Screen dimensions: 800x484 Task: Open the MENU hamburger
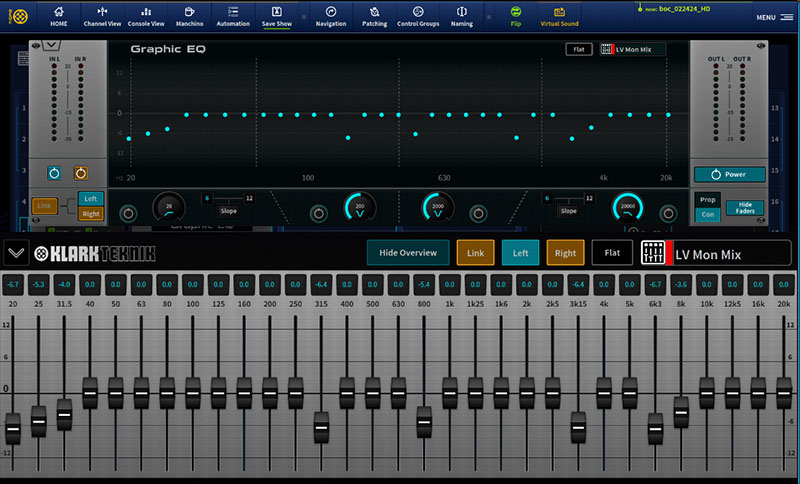coord(774,17)
